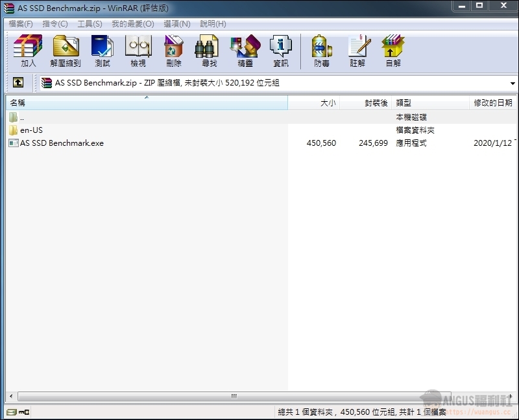Open the 檢視 (View) book icon
The height and width of the screenshot is (420, 519).
click(x=138, y=51)
